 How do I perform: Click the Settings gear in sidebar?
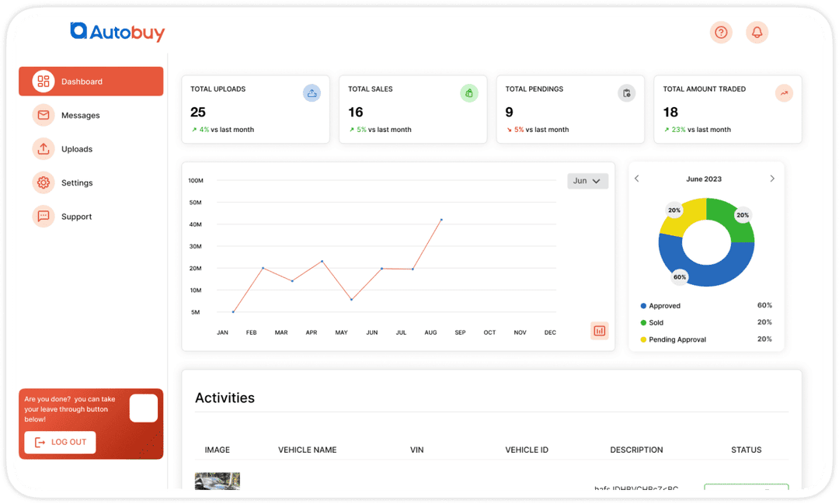[43, 182]
